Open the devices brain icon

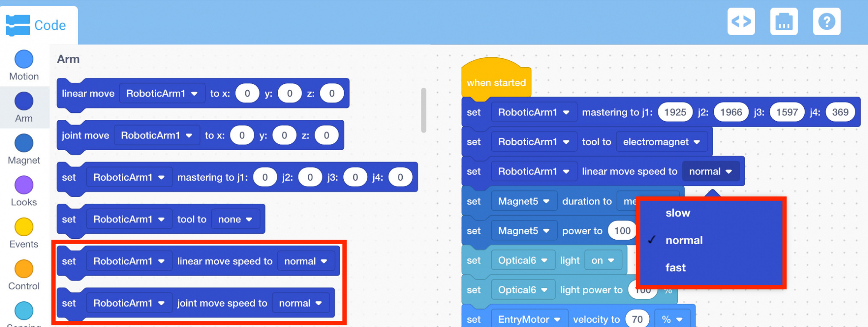(783, 21)
